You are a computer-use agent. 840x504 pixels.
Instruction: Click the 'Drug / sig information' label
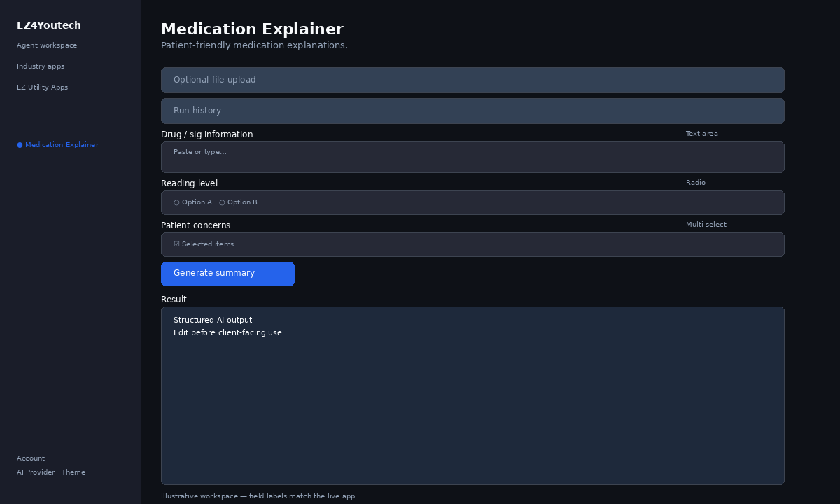coord(206,134)
